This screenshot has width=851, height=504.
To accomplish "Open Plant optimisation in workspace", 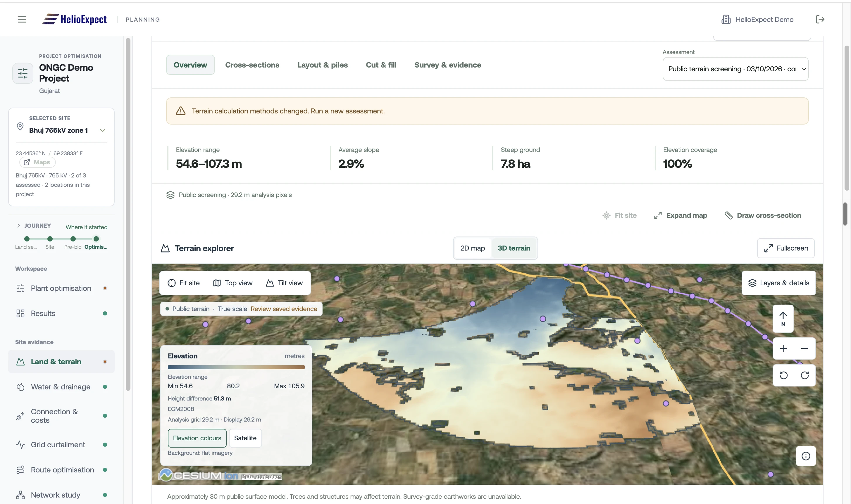I will coord(61,288).
